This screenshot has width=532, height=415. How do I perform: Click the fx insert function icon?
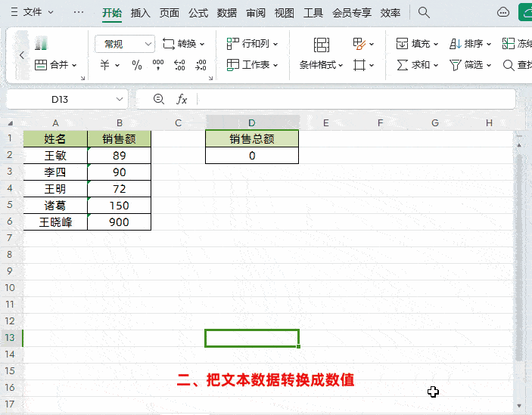tap(182, 99)
